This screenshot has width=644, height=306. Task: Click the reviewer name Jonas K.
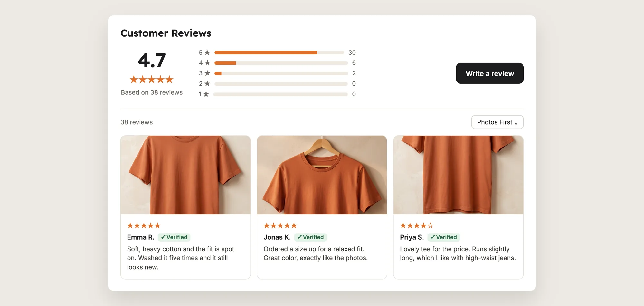[277, 237]
